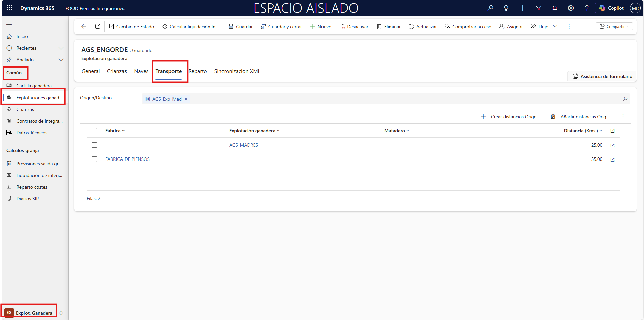Image resolution: width=644 pixels, height=320 pixels.
Task: Open the Flujo dropdown arrow
Action: point(555,26)
